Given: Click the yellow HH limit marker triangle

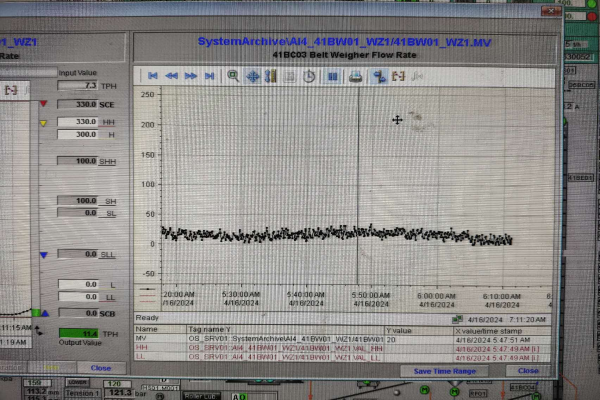Looking at the screenshot, I should click(43, 123).
